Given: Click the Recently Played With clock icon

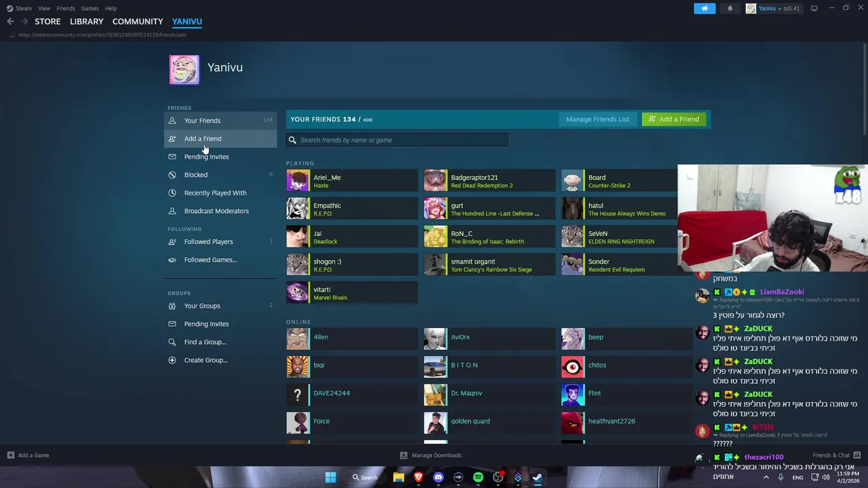Looking at the screenshot, I should point(172,192).
